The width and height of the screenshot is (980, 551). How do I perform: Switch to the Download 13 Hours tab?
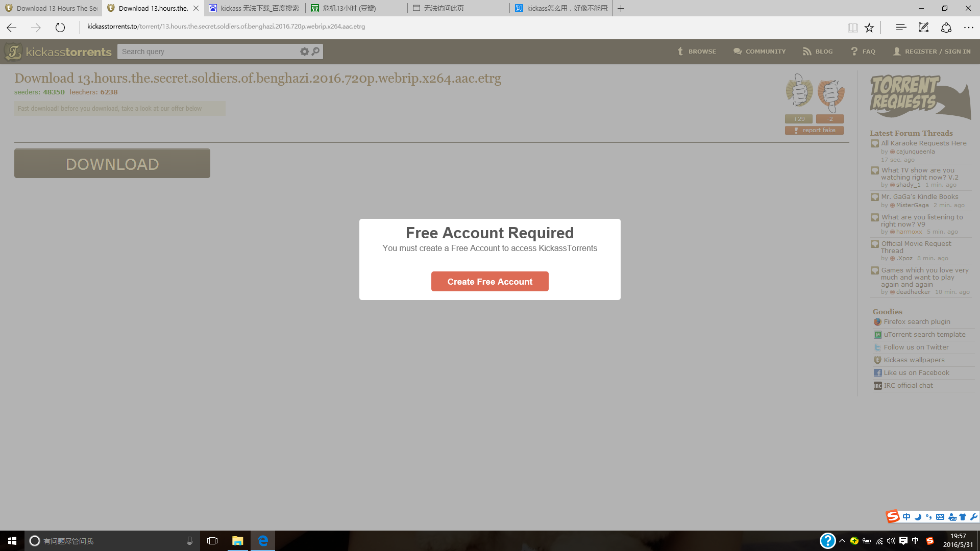coord(51,8)
